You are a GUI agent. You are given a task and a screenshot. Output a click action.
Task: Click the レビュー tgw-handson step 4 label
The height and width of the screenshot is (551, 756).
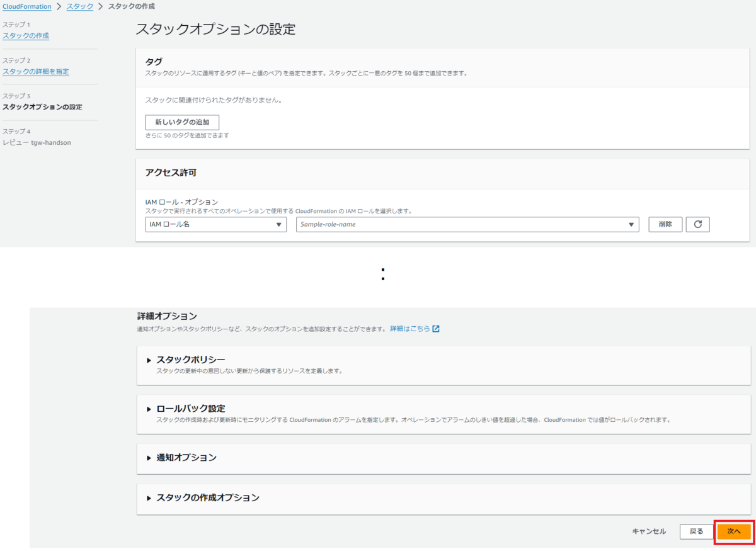click(37, 143)
